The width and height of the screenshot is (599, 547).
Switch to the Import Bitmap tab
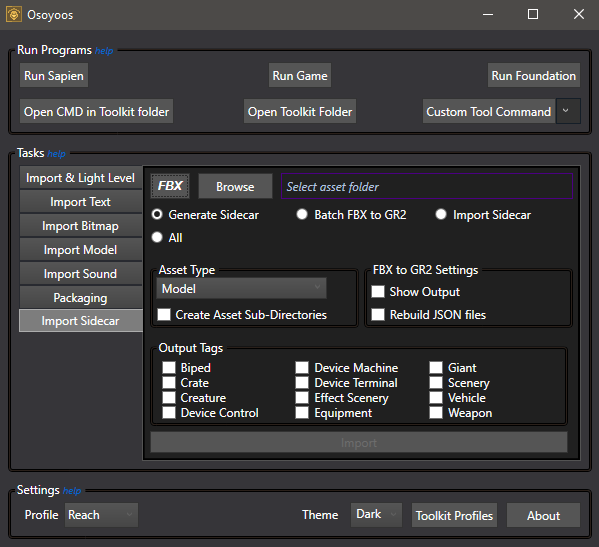[81, 226]
